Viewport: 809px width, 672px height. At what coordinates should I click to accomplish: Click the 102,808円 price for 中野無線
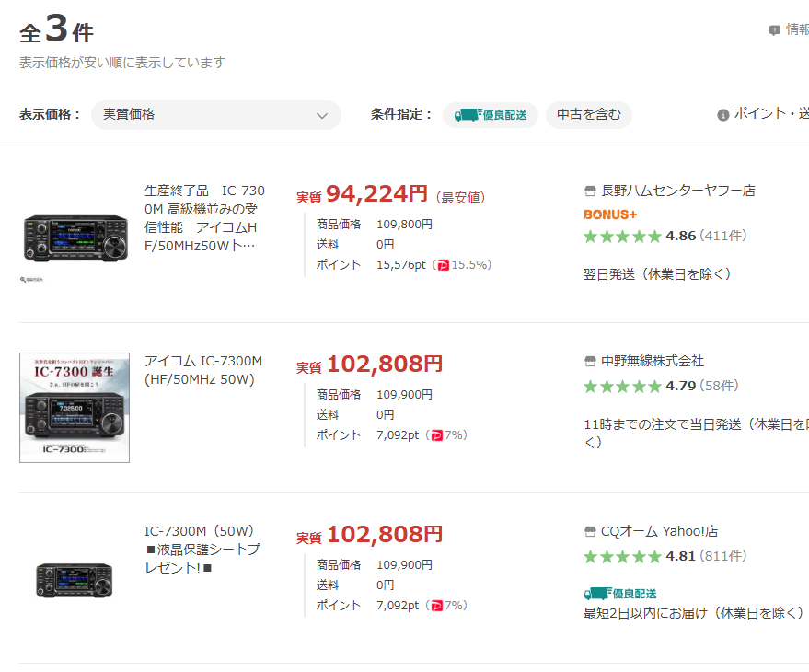click(x=385, y=365)
